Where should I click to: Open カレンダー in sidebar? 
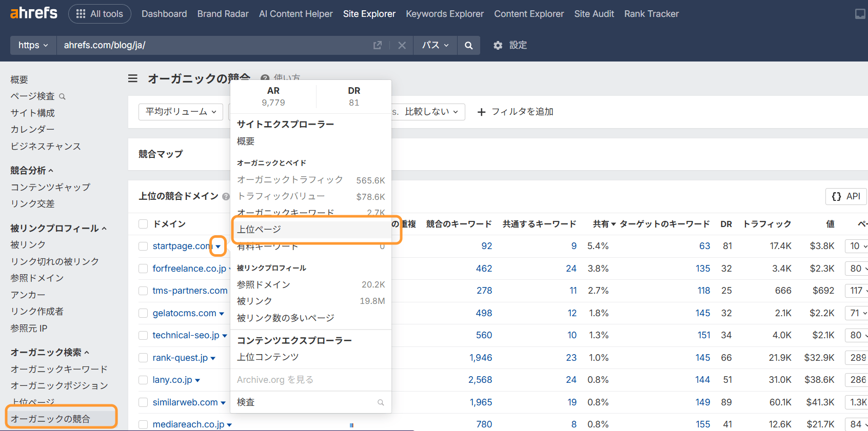[32, 130]
